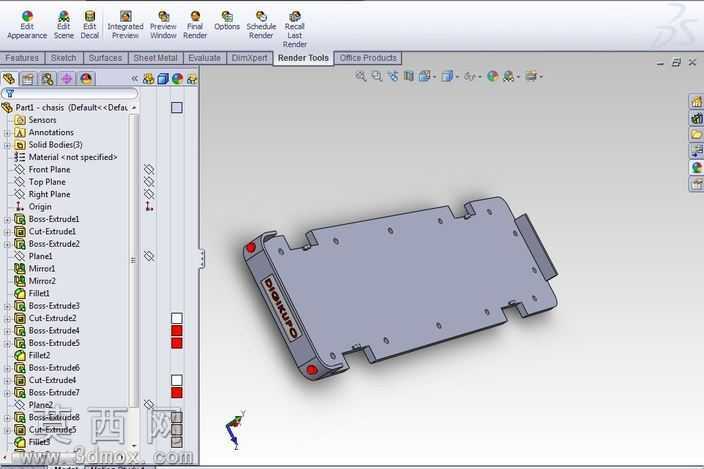Toggle visibility of Plane1

pos(149,256)
